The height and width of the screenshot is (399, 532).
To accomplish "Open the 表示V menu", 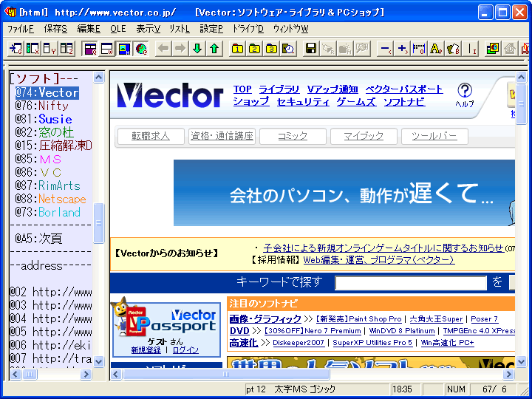I will coord(149,29).
